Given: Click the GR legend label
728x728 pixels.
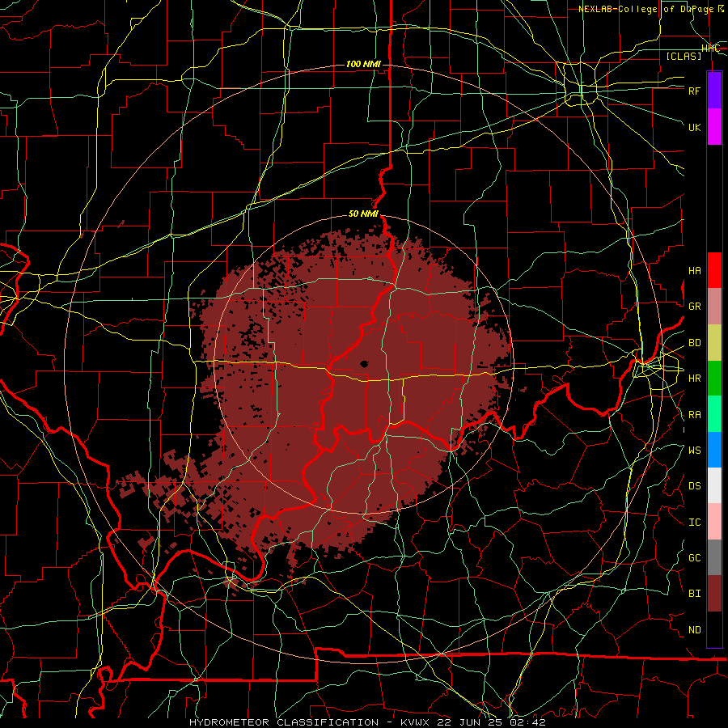Looking at the screenshot, I should point(695,307).
